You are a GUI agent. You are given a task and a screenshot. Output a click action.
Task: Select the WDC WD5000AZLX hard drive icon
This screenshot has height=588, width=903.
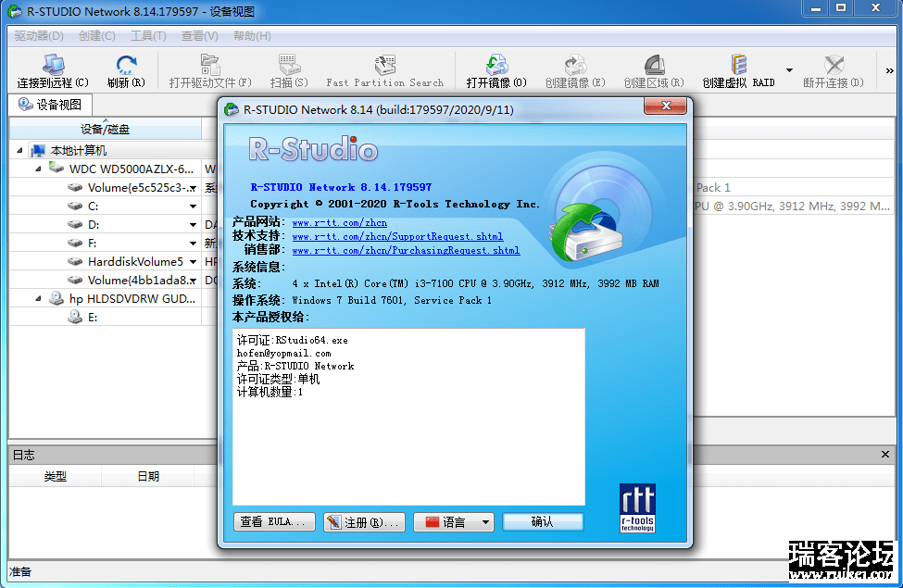click(56, 169)
